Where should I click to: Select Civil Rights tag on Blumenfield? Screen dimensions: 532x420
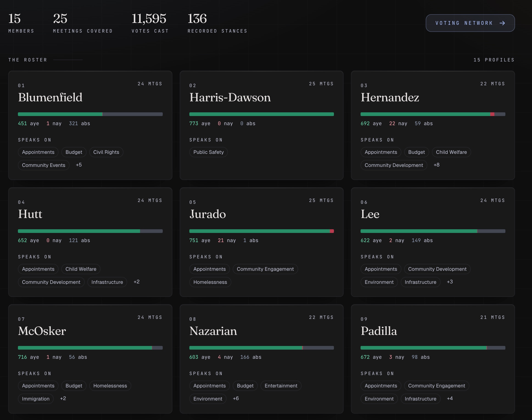coord(106,152)
